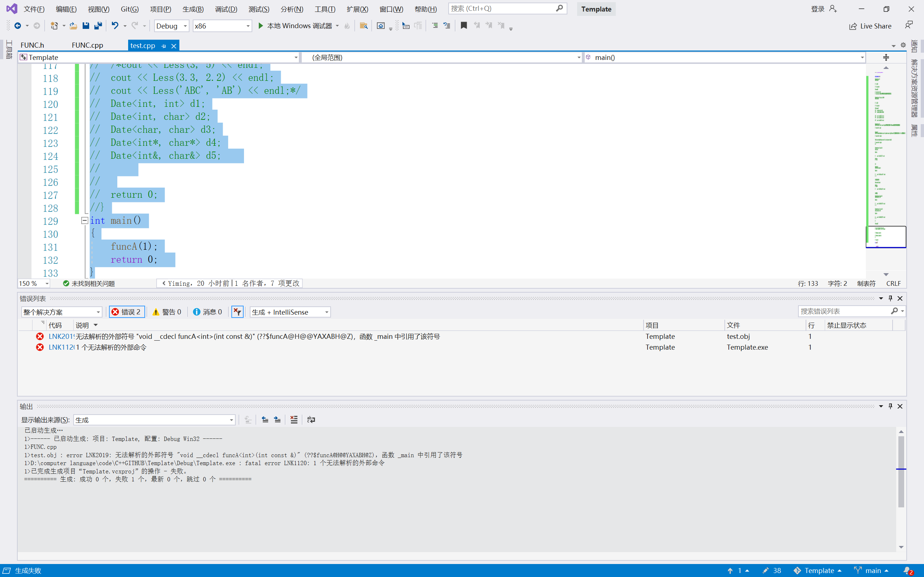Open the entire solution scope dropdown
Screen dimensions: 924x577
[x=61, y=312]
